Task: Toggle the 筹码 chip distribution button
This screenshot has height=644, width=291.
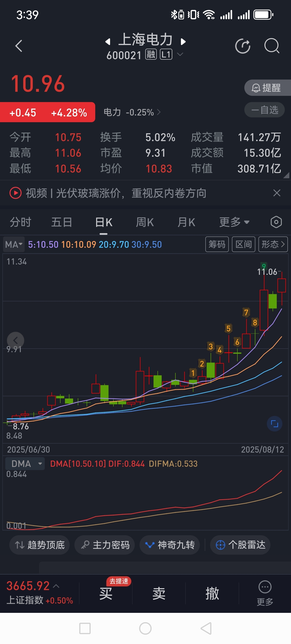Action: (x=217, y=244)
